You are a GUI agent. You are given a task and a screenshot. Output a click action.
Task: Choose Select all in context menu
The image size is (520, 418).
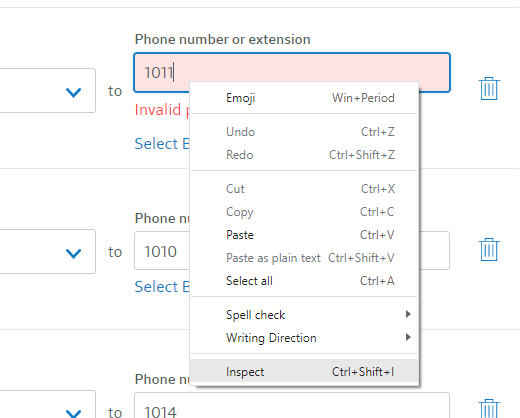[x=304, y=281]
